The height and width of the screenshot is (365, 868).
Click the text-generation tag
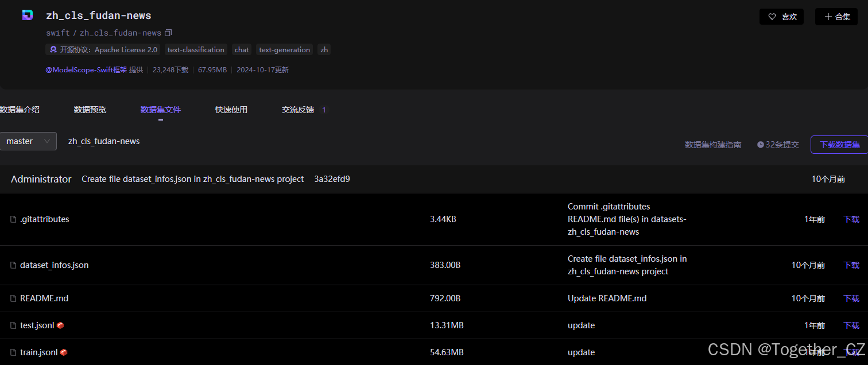click(285, 50)
